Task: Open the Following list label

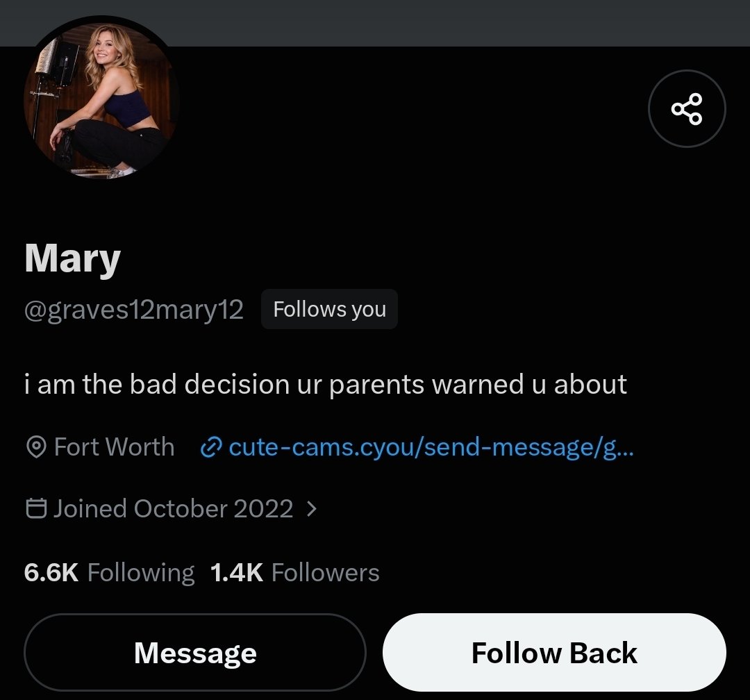Action: coord(141,573)
